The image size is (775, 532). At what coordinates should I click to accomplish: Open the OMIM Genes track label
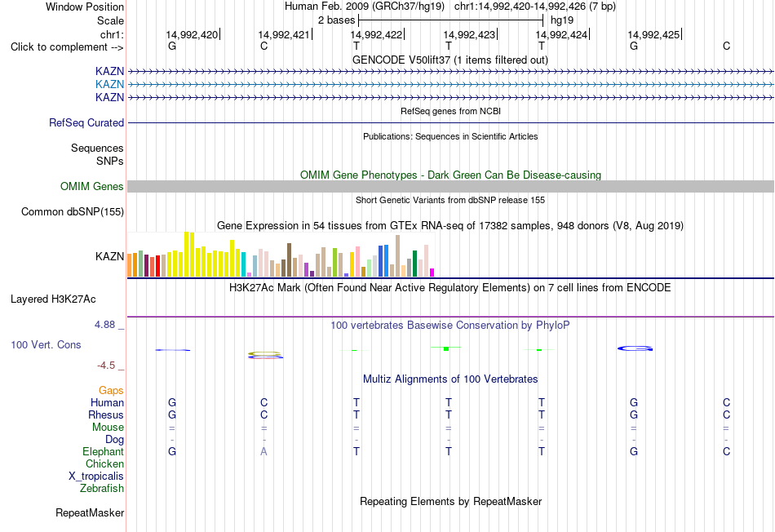(x=91, y=186)
